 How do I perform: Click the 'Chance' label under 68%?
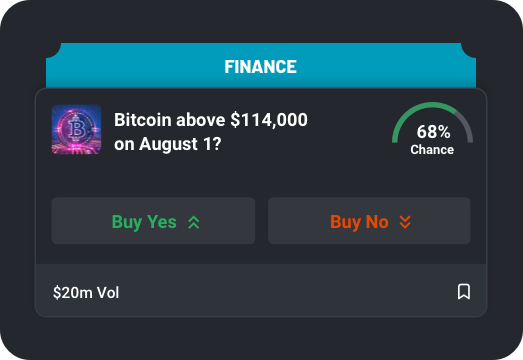pos(432,150)
